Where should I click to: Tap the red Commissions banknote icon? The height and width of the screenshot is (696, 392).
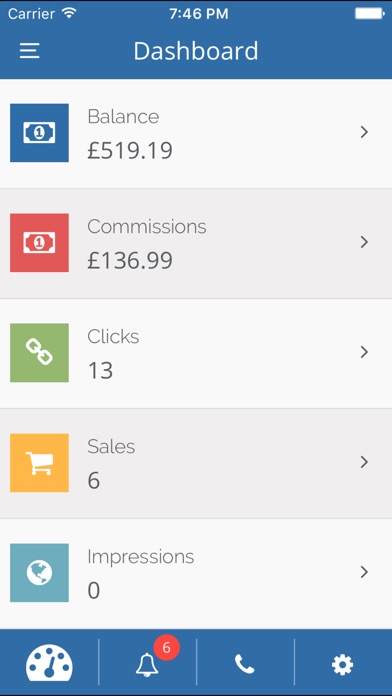pos(40,242)
